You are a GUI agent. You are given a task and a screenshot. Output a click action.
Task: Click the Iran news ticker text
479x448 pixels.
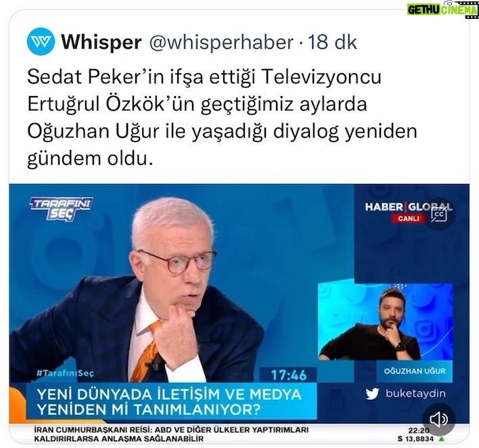pyautogui.click(x=171, y=434)
